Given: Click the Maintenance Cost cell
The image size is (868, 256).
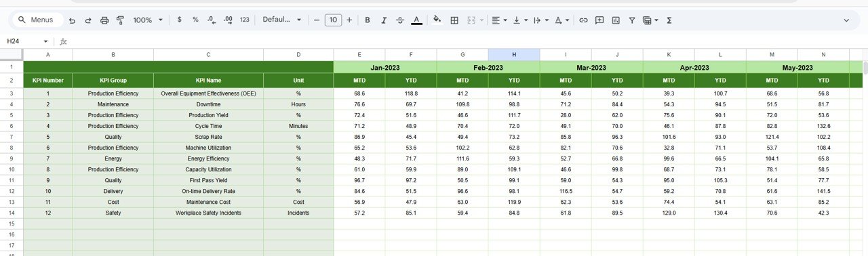Looking at the screenshot, I should click(x=209, y=201).
